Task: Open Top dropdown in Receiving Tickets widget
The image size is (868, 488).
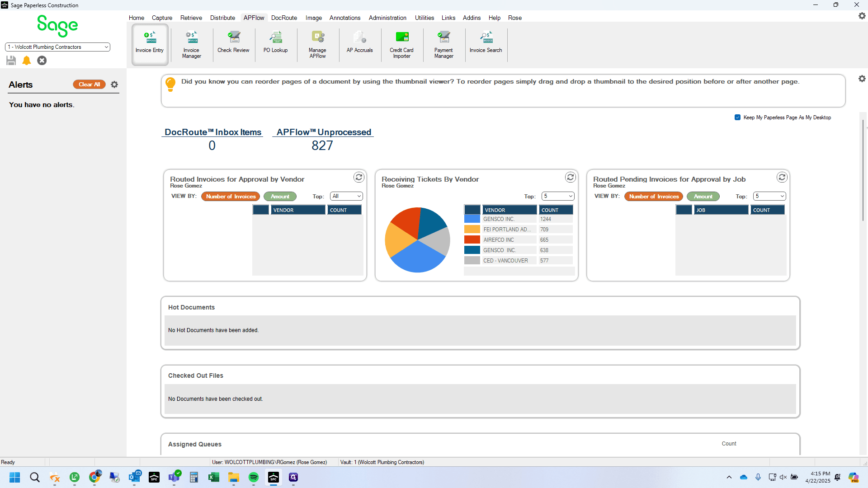Action: tap(558, 196)
